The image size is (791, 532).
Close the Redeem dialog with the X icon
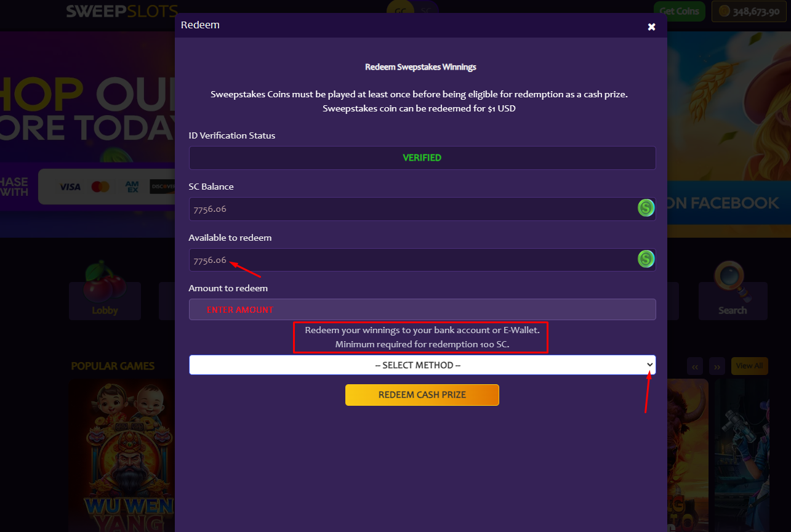coord(651,26)
